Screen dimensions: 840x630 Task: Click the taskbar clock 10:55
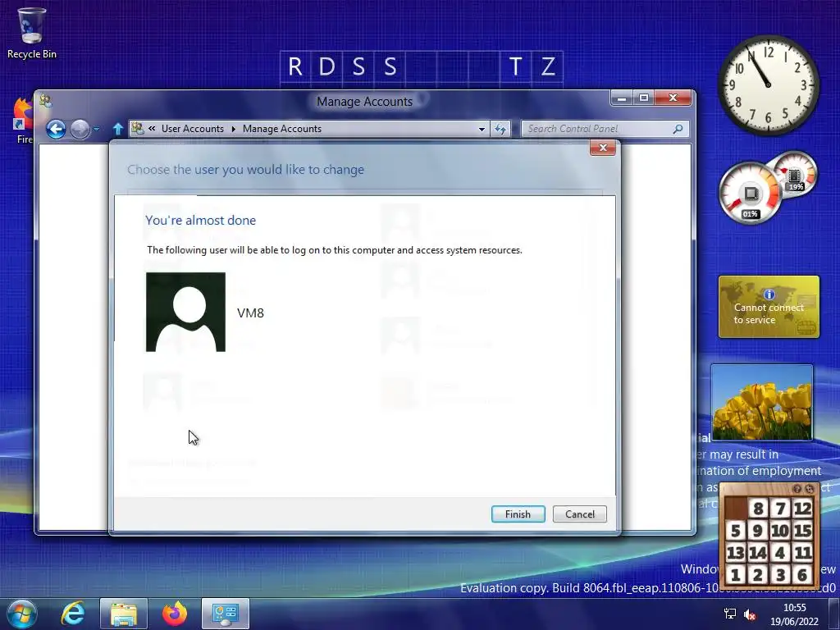[x=794, y=608]
